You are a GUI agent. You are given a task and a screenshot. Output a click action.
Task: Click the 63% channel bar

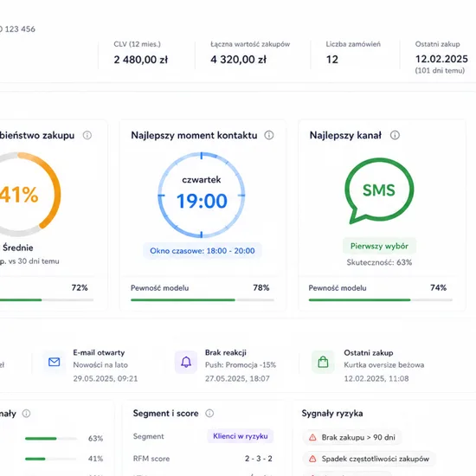tap(51, 439)
